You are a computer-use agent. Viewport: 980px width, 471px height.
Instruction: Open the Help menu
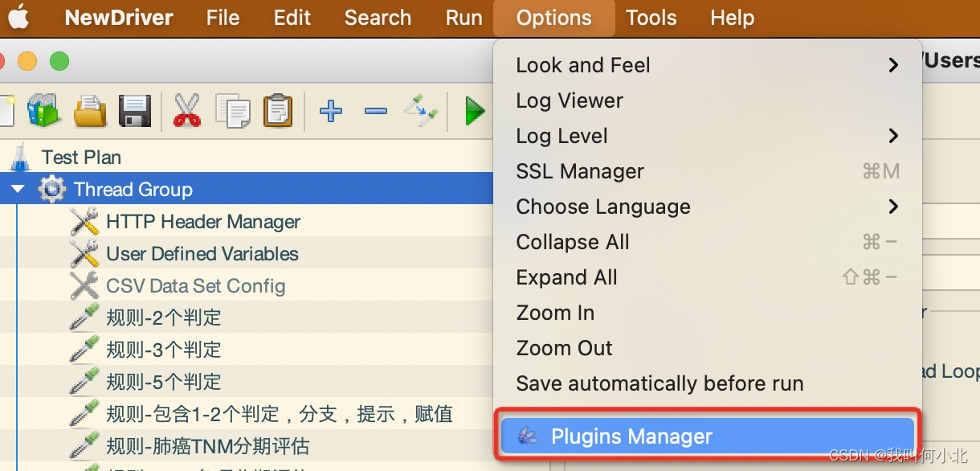coord(732,18)
